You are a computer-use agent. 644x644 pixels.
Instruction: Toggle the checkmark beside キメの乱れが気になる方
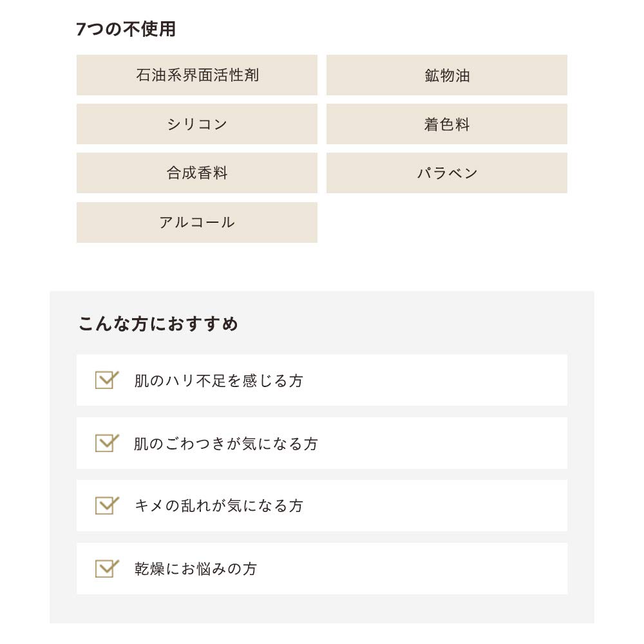click(106, 506)
